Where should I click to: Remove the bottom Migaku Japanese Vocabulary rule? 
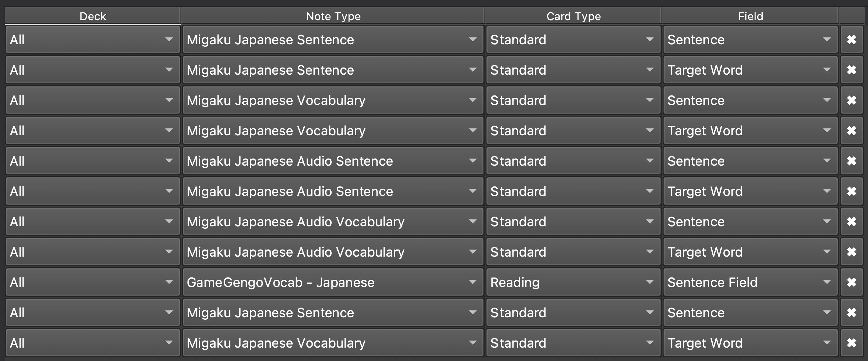click(x=852, y=343)
